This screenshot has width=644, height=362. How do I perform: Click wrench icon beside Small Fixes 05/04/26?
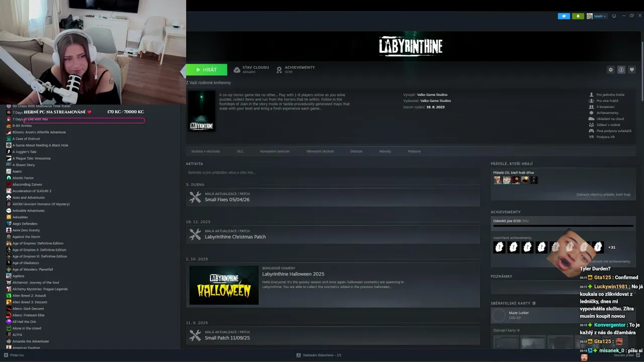tap(195, 198)
